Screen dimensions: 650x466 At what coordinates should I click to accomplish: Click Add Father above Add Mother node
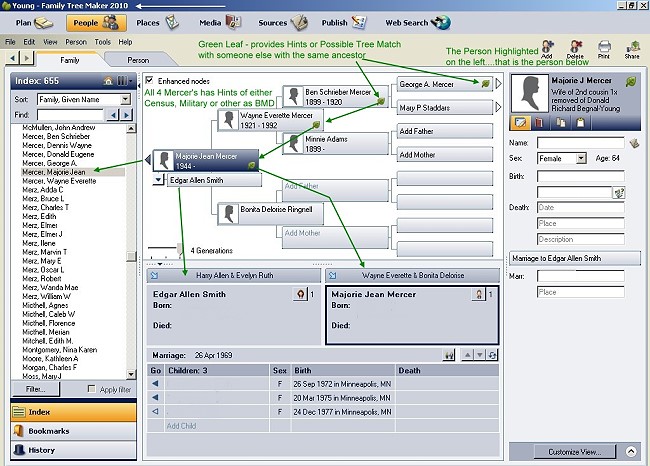(x=445, y=131)
